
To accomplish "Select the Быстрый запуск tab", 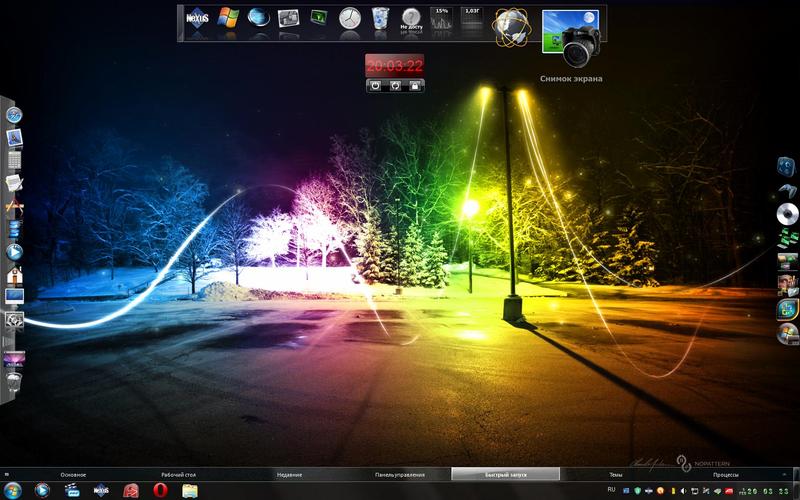I will (506, 474).
